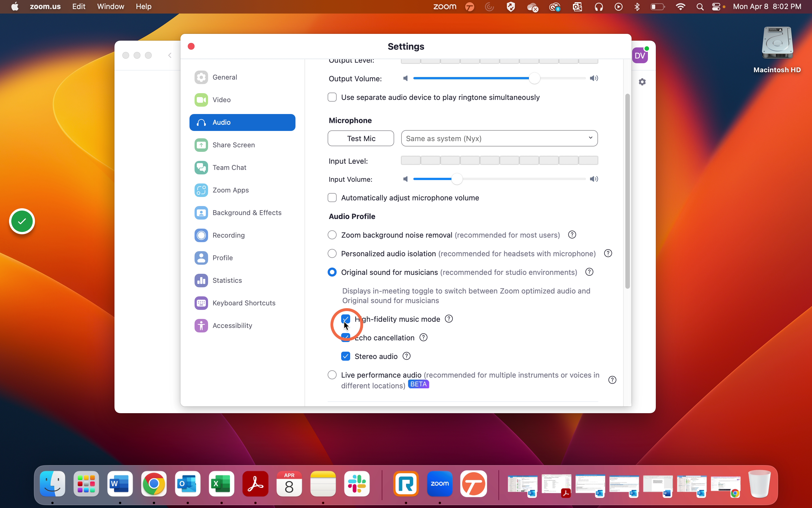Open Team Chat settings

pos(242,167)
